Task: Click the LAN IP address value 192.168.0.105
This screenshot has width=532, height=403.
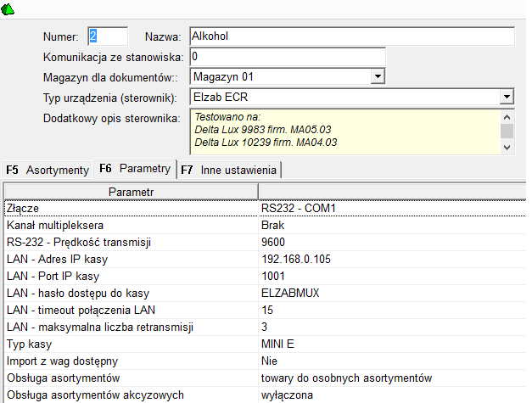Action: click(297, 260)
